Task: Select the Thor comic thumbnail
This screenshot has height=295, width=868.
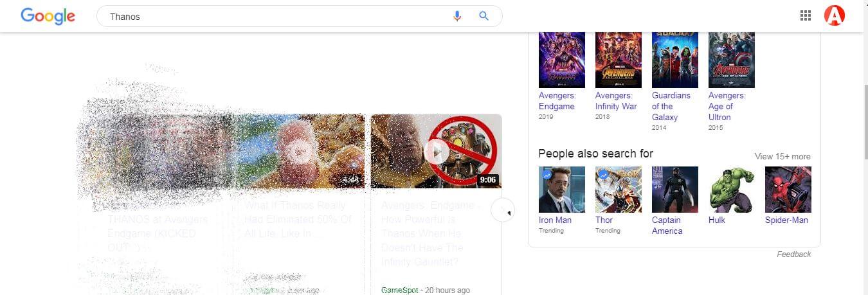Action: coord(619,190)
